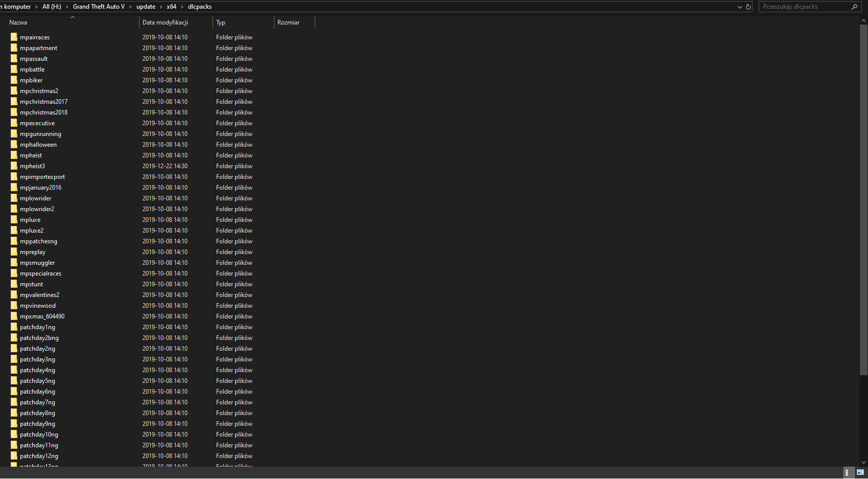Click the mpheist3 folder icon
Image resolution: width=868 pixels, height=479 pixels.
coord(14,166)
